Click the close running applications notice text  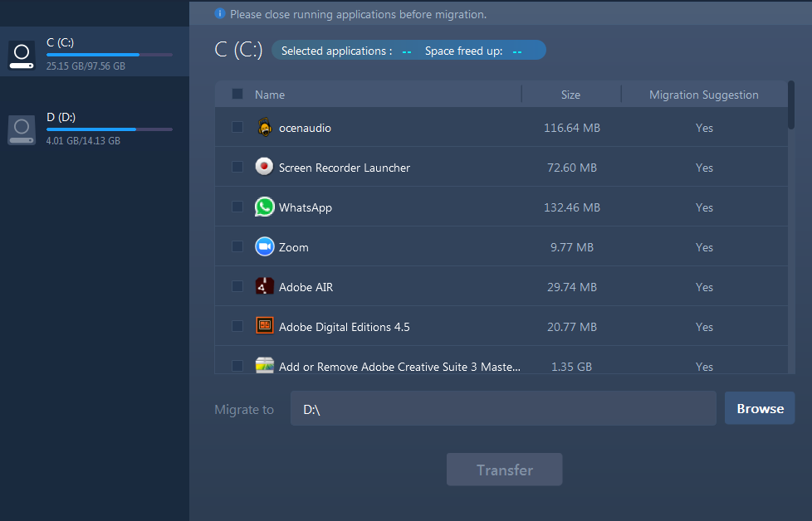pyautogui.click(x=359, y=14)
